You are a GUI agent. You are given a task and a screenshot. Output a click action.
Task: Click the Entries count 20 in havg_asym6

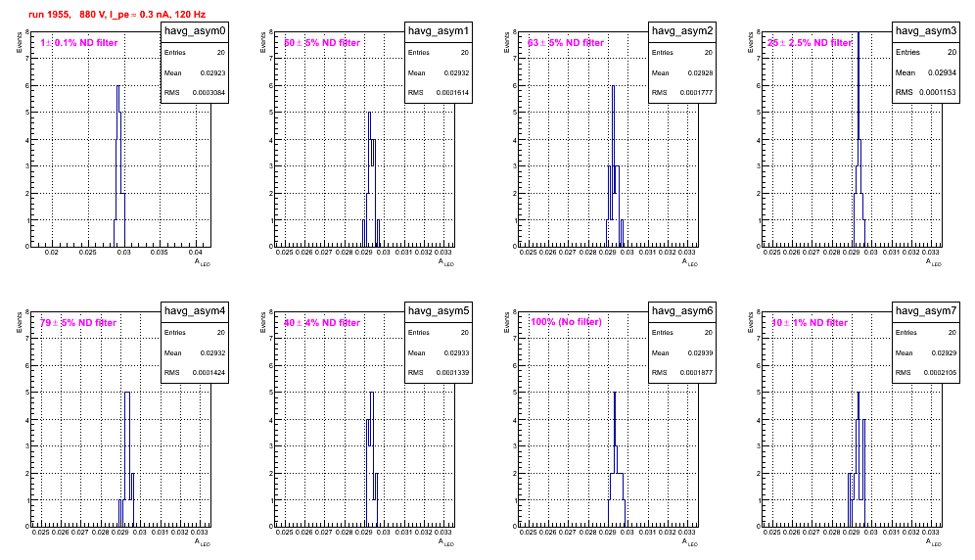(x=709, y=333)
